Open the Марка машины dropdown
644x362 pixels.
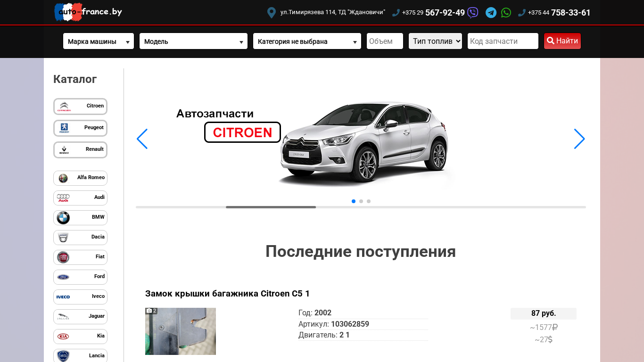pyautogui.click(x=99, y=41)
